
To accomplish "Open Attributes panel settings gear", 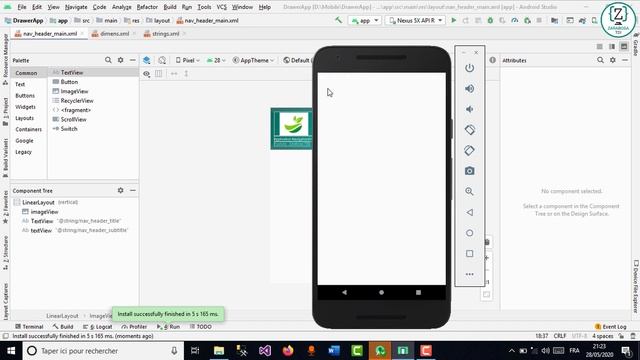I will [x=613, y=60].
